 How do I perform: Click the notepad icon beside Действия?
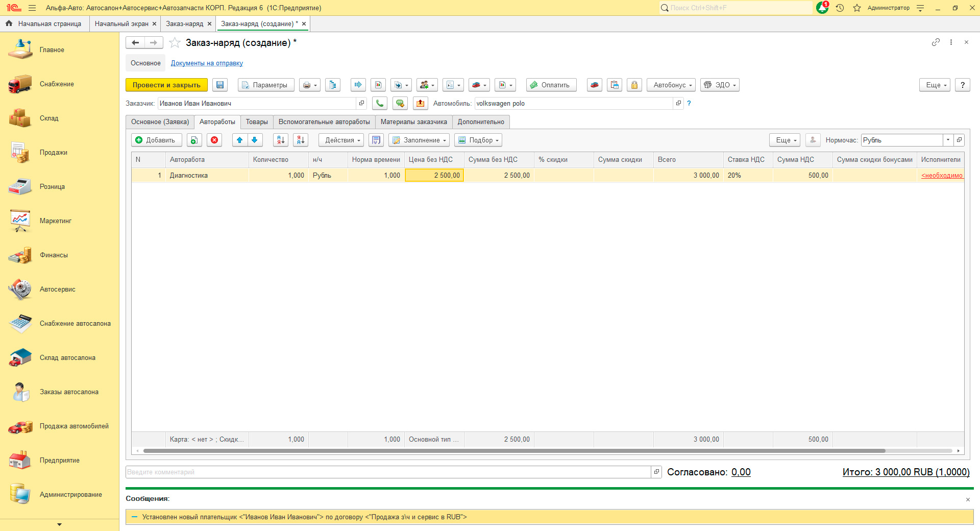(x=376, y=140)
